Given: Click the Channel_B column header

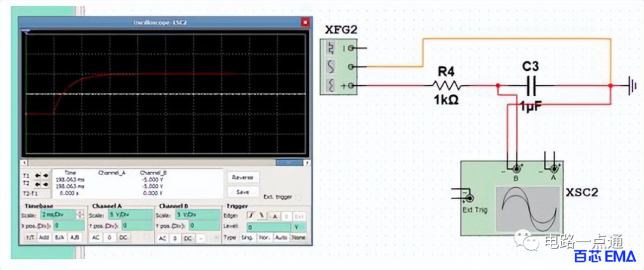Looking at the screenshot, I should tap(153, 173).
